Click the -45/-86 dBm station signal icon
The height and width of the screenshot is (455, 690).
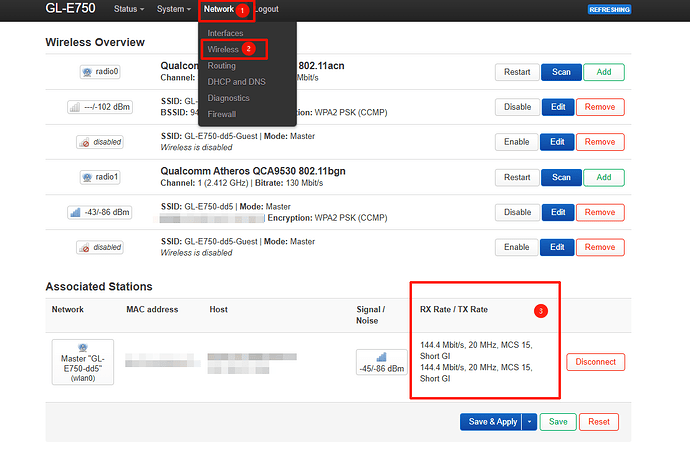381,362
